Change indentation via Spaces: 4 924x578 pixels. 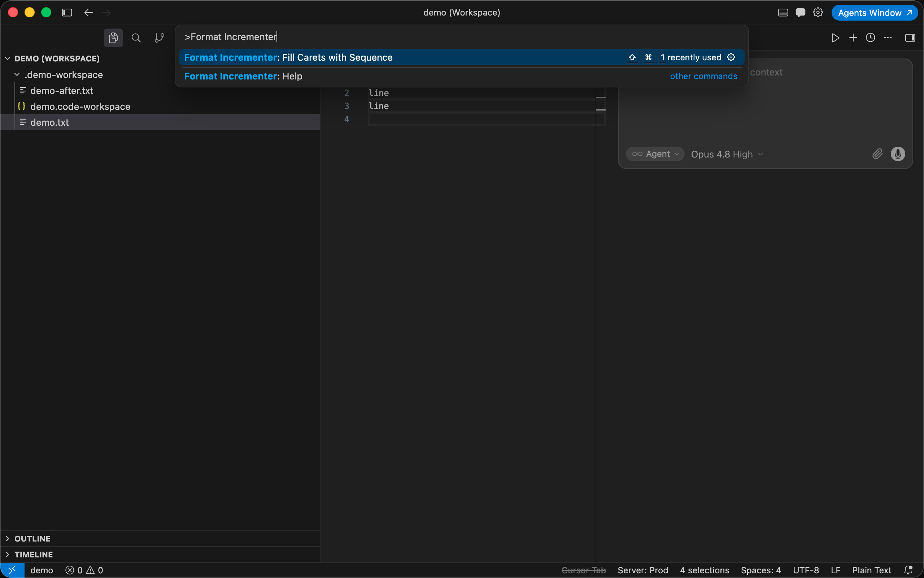761,570
